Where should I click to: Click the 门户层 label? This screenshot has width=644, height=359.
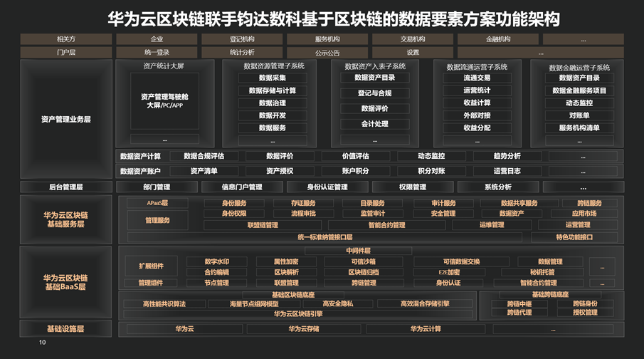66,52
